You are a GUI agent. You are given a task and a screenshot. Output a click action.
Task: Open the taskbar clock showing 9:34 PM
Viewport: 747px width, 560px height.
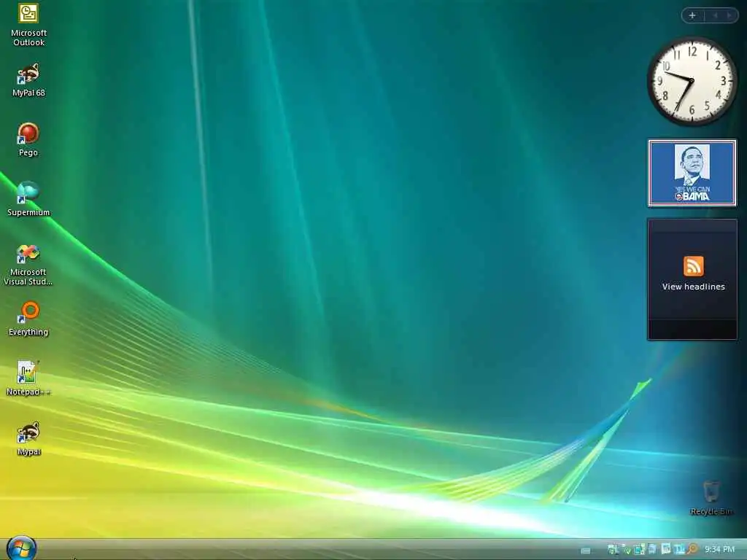click(x=720, y=550)
